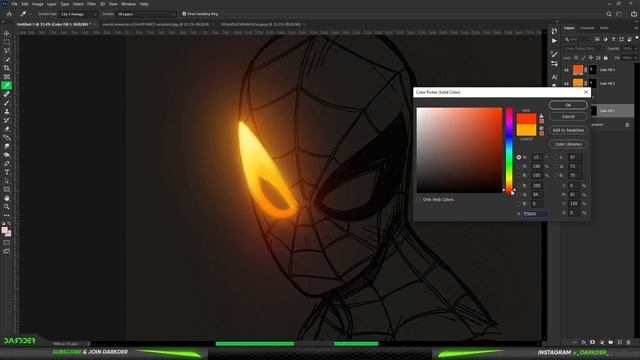Click the current yellow-orange color swatch
Image resolution: width=640 pixels, height=360 pixels.
click(526, 130)
